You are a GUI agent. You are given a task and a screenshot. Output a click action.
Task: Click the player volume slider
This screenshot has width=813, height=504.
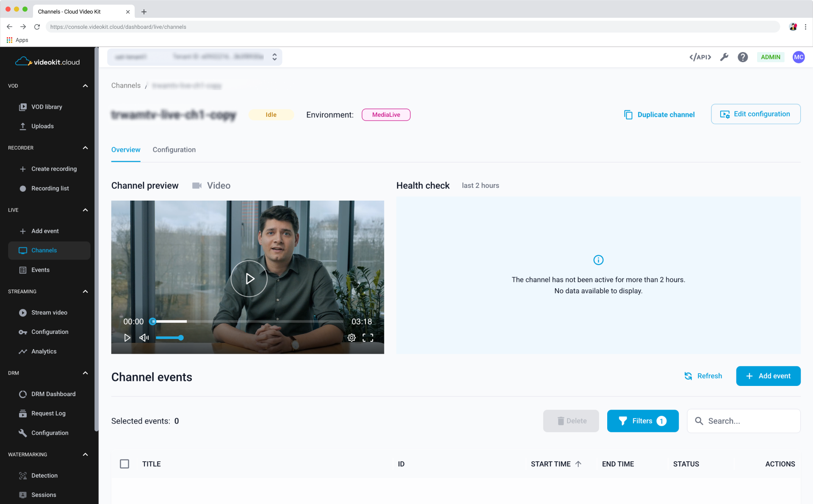click(169, 338)
